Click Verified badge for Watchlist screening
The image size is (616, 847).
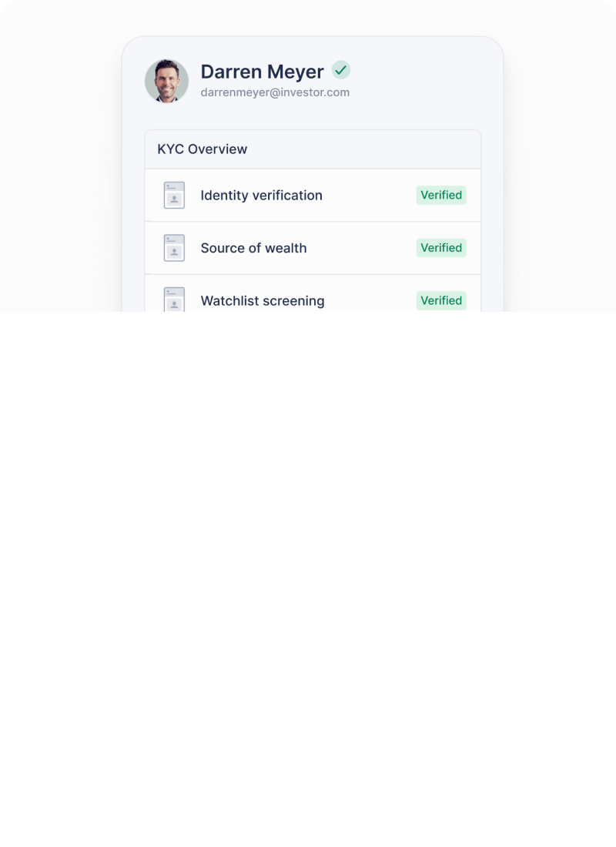(x=441, y=300)
